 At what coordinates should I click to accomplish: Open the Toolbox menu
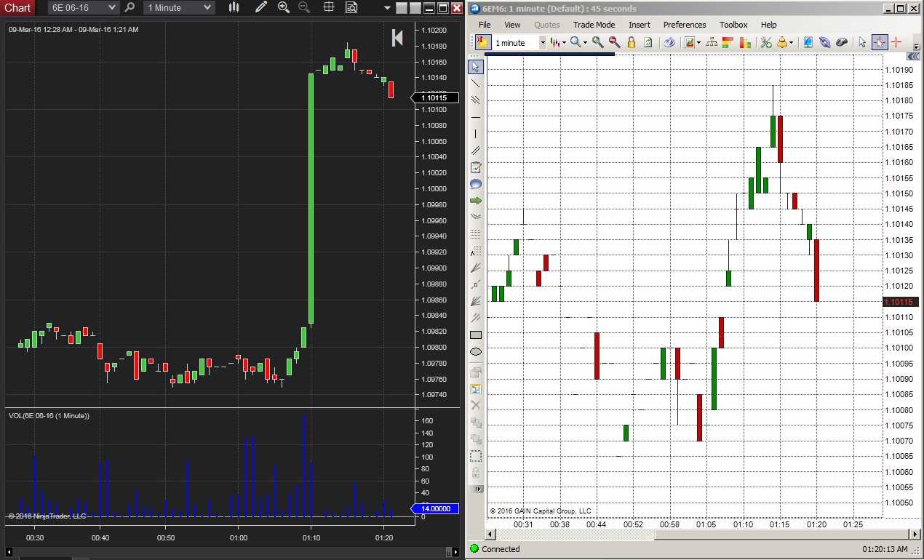[x=733, y=25]
